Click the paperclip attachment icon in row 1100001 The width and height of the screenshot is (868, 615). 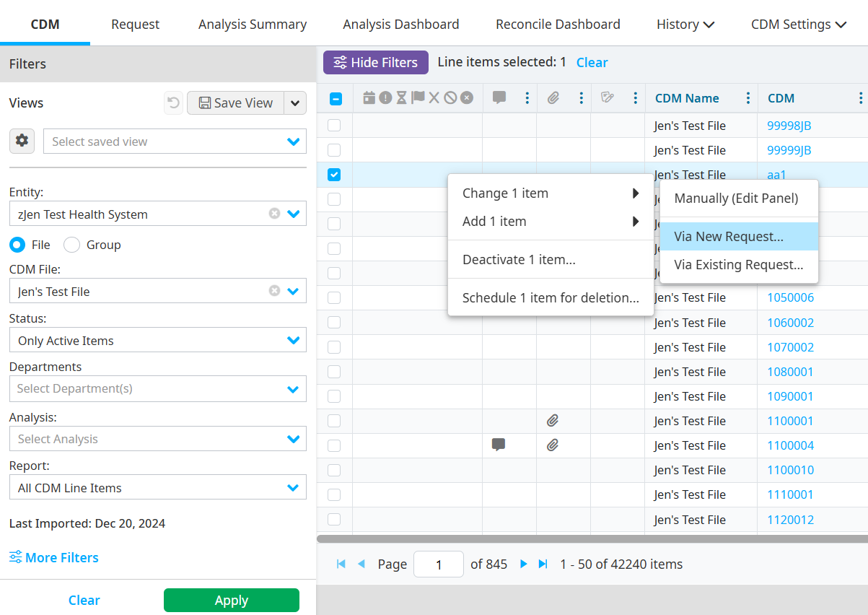(x=553, y=421)
